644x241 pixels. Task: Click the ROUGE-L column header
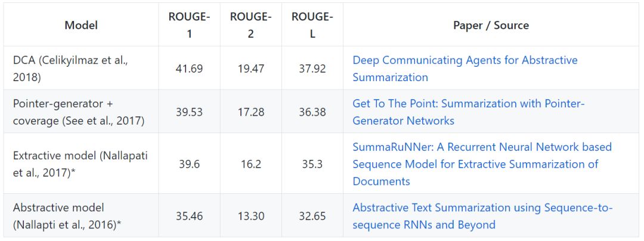pyautogui.click(x=312, y=25)
